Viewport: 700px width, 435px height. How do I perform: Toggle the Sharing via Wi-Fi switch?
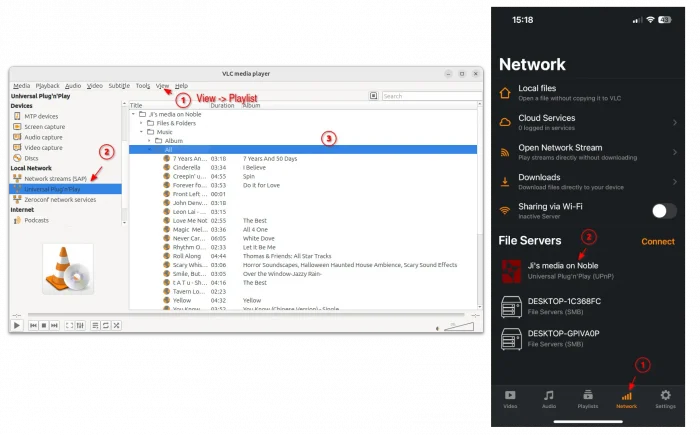[664, 210]
